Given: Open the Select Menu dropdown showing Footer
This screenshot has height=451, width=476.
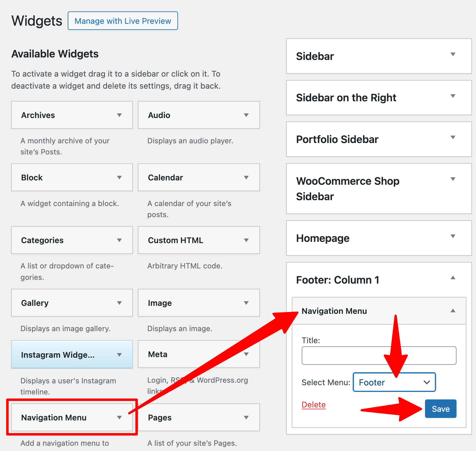Looking at the screenshot, I should point(394,382).
